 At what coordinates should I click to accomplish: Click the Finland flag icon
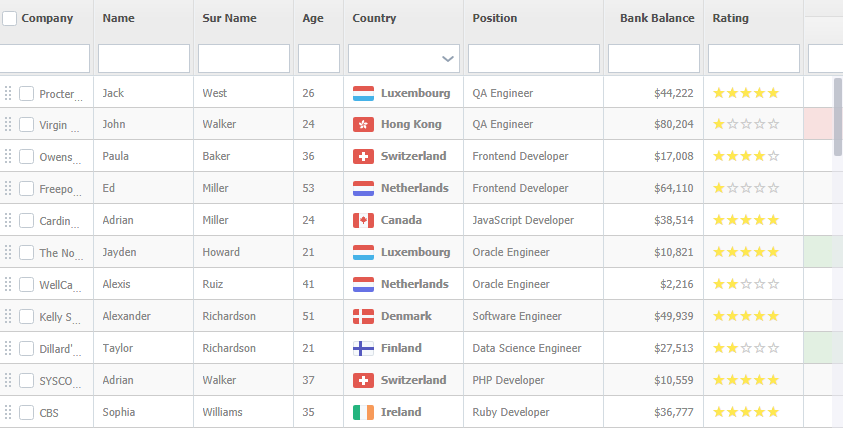coord(363,349)
